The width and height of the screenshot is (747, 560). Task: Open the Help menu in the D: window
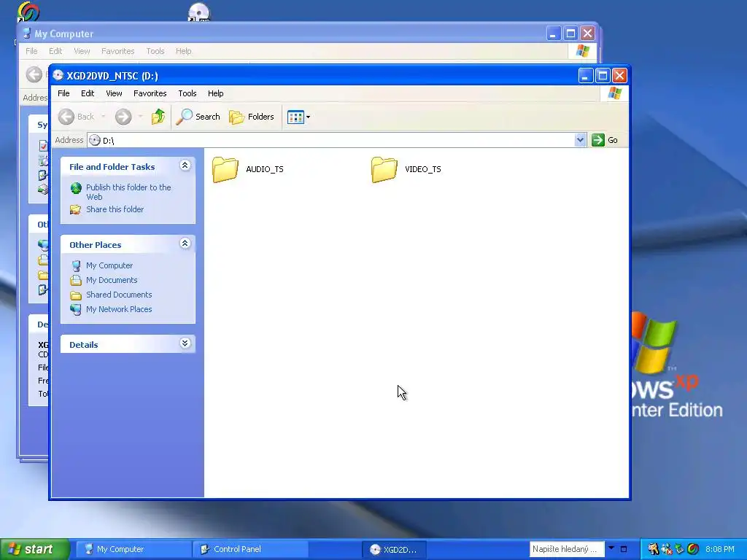215,93
